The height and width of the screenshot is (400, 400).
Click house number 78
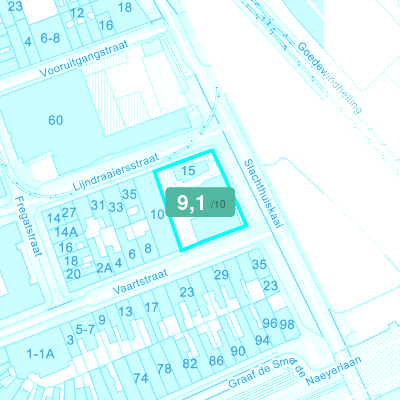tap(164, 369)
